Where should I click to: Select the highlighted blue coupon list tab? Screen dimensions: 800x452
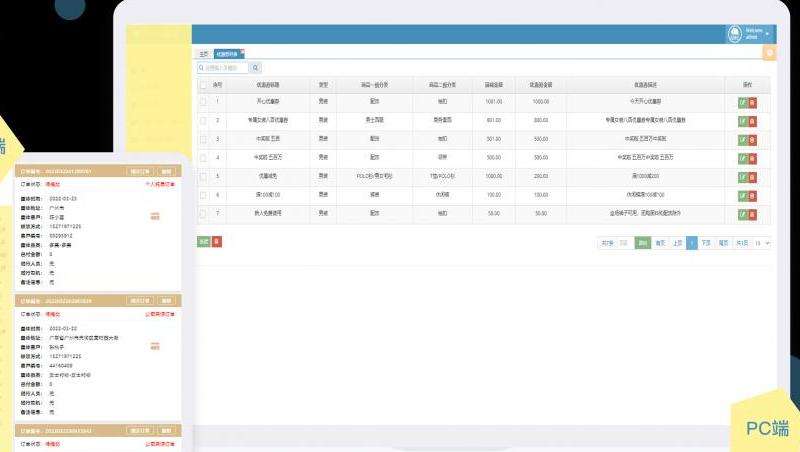pyautogui.click(x=228, y=54)
